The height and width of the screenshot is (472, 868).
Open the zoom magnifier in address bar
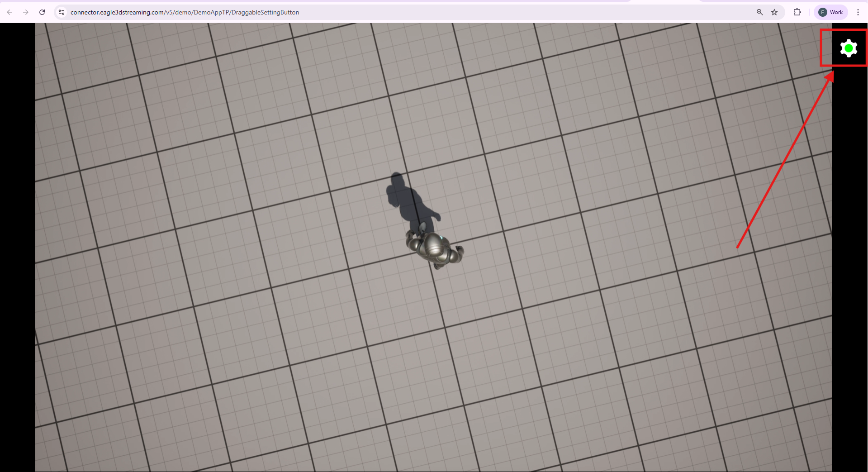(x=759, y=12)
